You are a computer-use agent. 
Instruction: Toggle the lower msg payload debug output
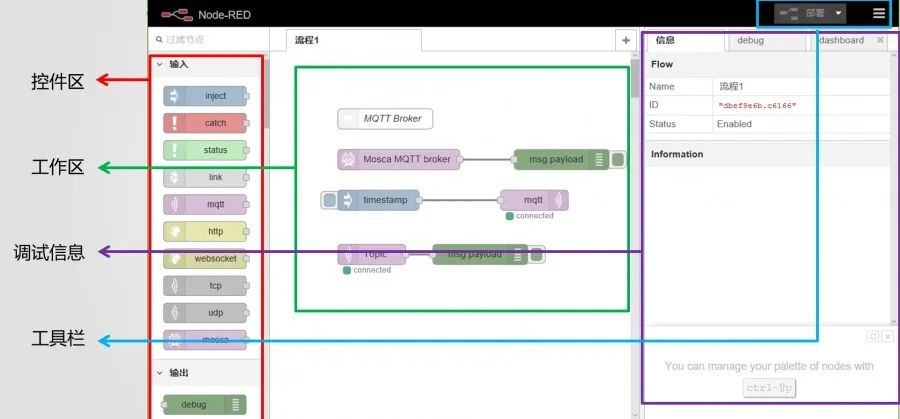tap(536, 255)
